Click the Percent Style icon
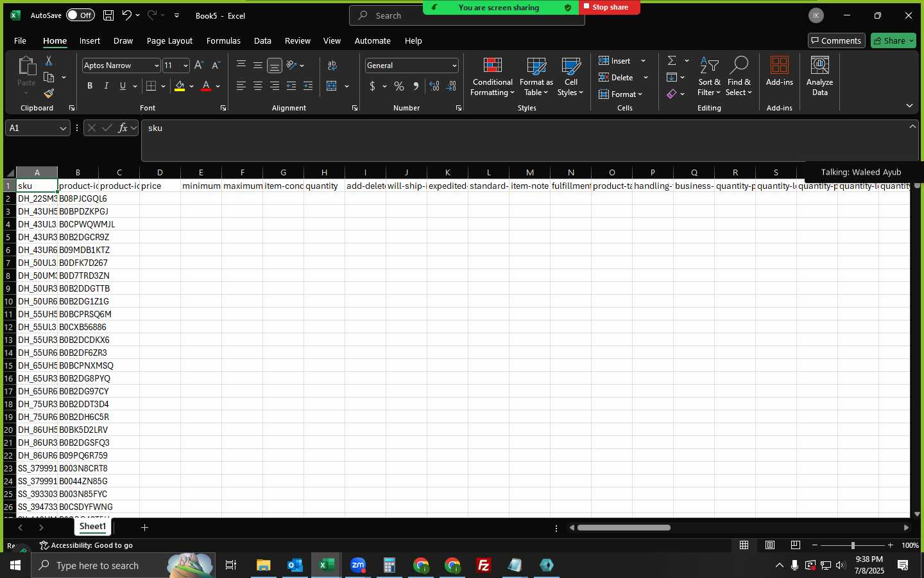 [399, 86]
